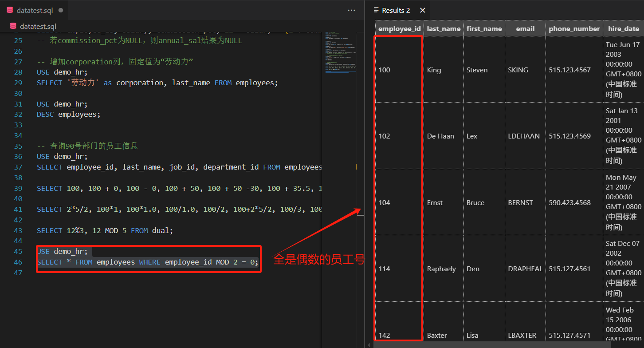Screen dimensions: 644x348
Task: Click phone number 590.423.4568
Action: click(x=574, y=202)
